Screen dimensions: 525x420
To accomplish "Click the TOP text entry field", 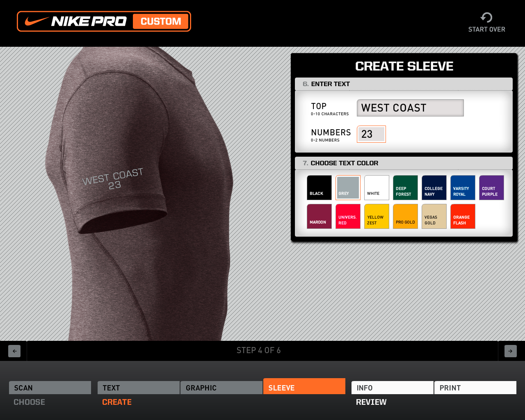I will [x=410, y=107].
